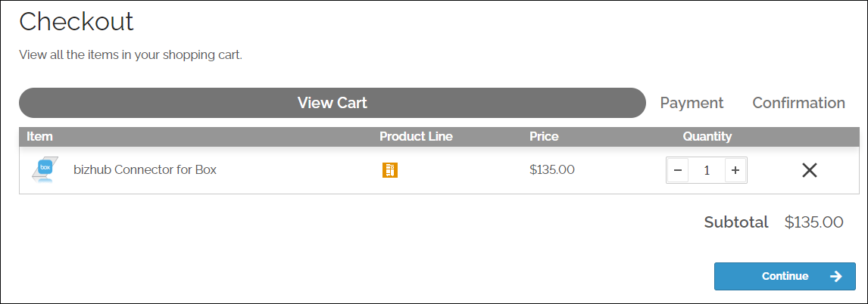Go to the Confirmation step

tap(798, 103)
